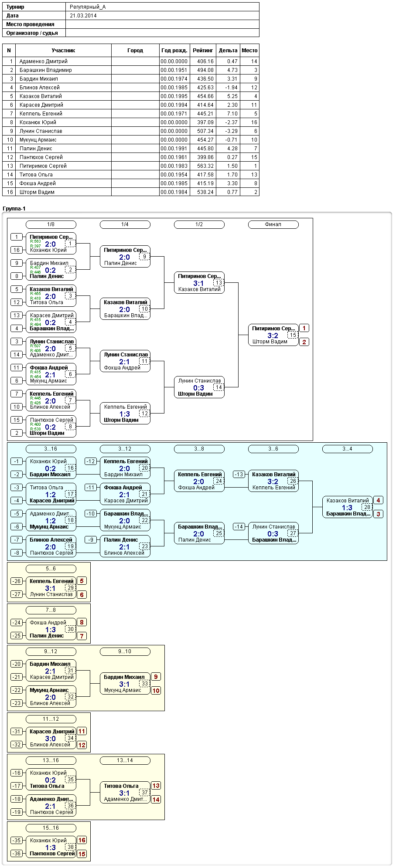Open quarterfinal Казаков Виталий vs Барашкин 2:0
396x868 pixels.
125,309
